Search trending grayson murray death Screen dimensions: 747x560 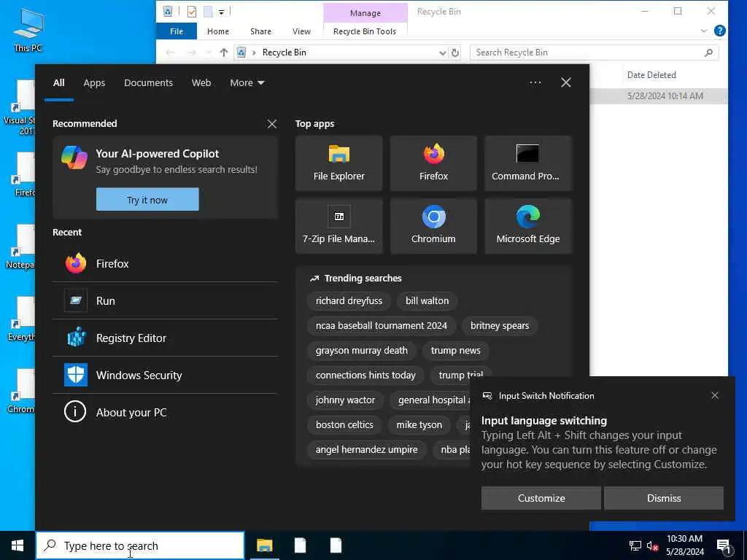click(x=362, y=351)
